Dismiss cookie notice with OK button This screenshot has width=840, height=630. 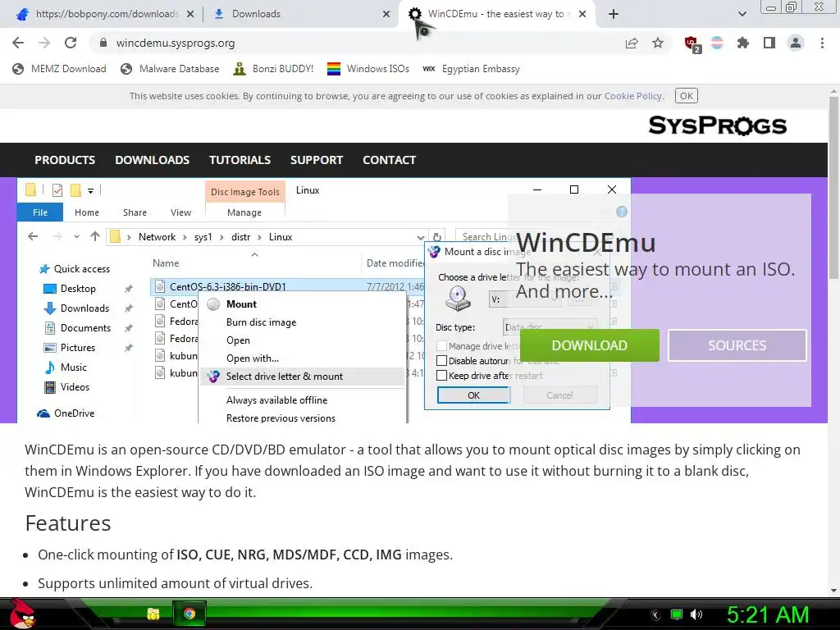coord(687,96)
